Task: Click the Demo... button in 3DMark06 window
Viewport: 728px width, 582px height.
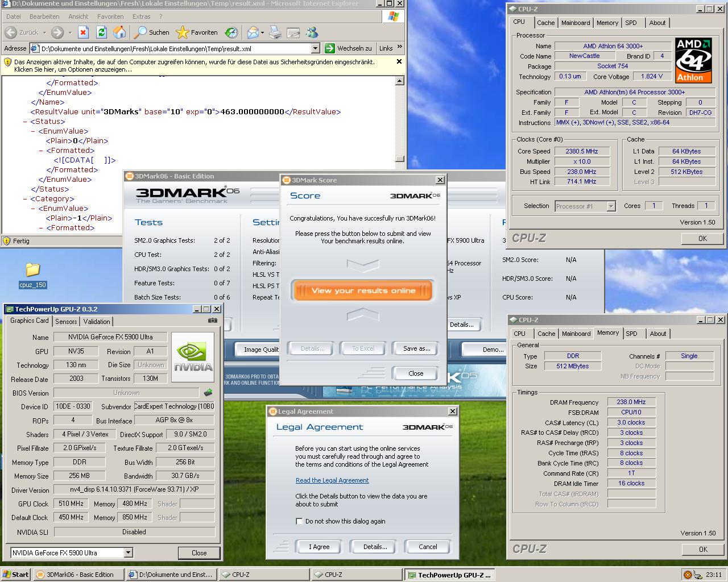Action: coord(483,349)
